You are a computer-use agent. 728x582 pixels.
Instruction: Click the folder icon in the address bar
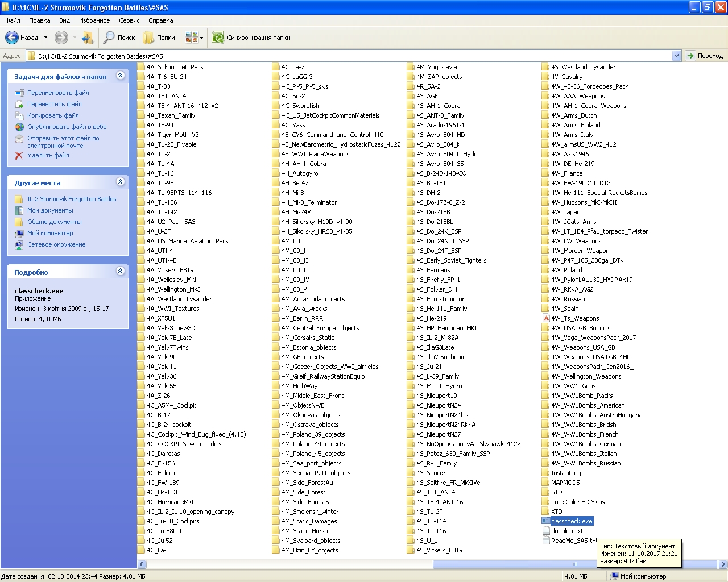(x=32, y=56)
